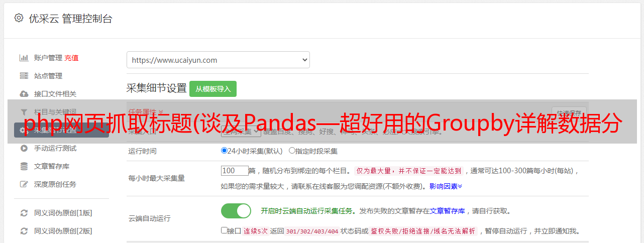Click the 深度原创任务 edit icon
This screenshot has height=243, width=644.
[x=24, y=184]
